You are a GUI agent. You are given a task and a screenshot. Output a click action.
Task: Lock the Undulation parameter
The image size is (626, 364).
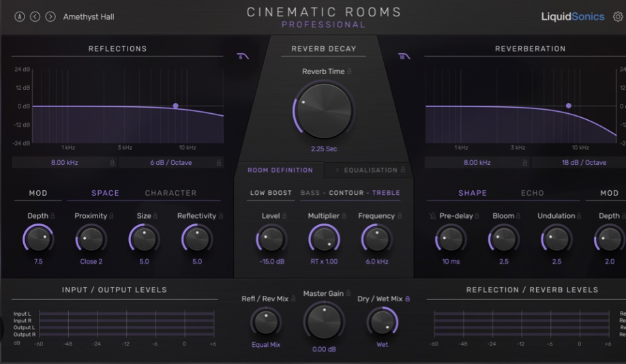point(578,215)
